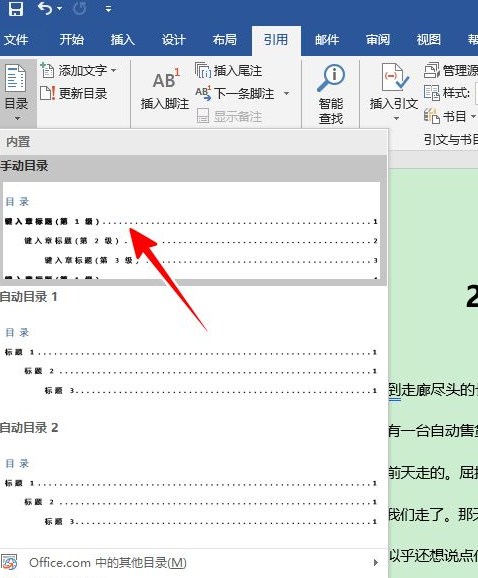478x578 pixels.
Task: Select the 自动目录 1 preview thumbnail
Action: click(191, 361)
